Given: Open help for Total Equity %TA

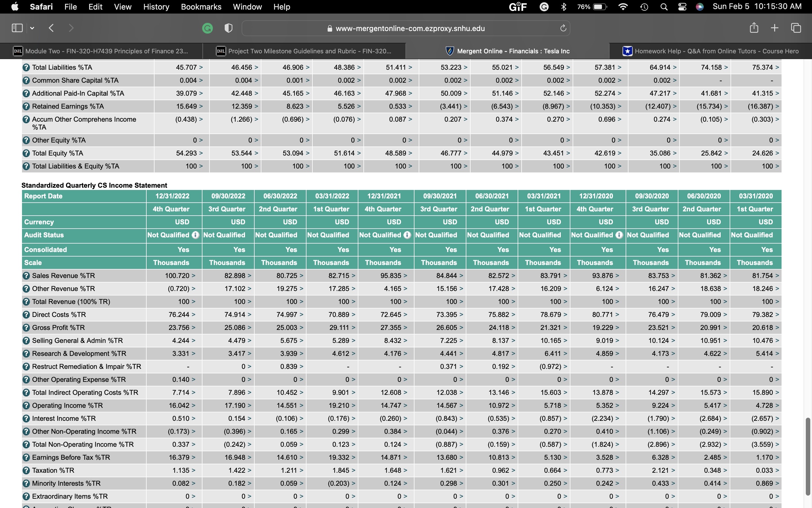Looking at the screenshot, I should [26, 154].
